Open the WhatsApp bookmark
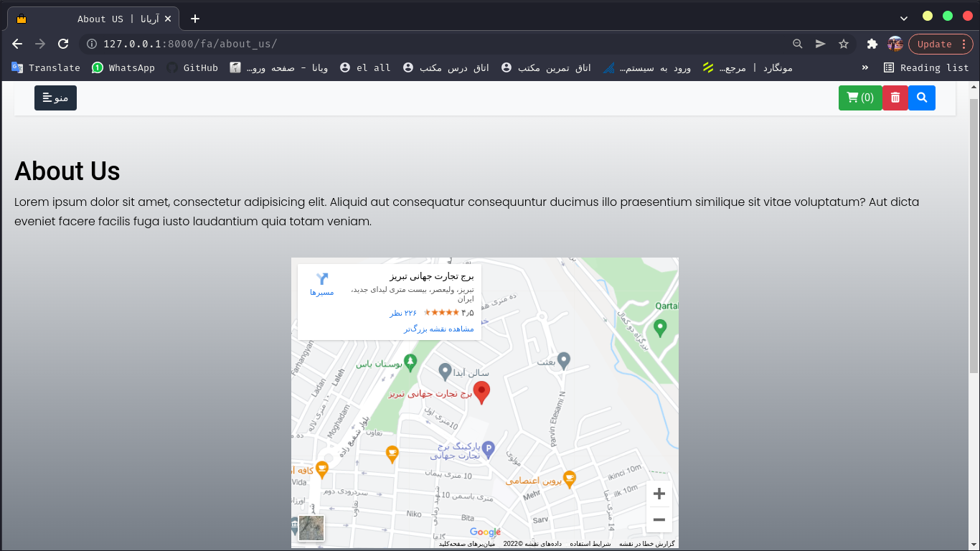Viewport: 980px width, 551px height. click(x=123, y=67)
